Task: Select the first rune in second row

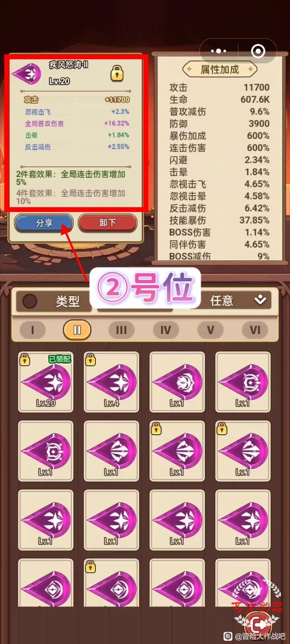Action: click(x=46, y=451)
